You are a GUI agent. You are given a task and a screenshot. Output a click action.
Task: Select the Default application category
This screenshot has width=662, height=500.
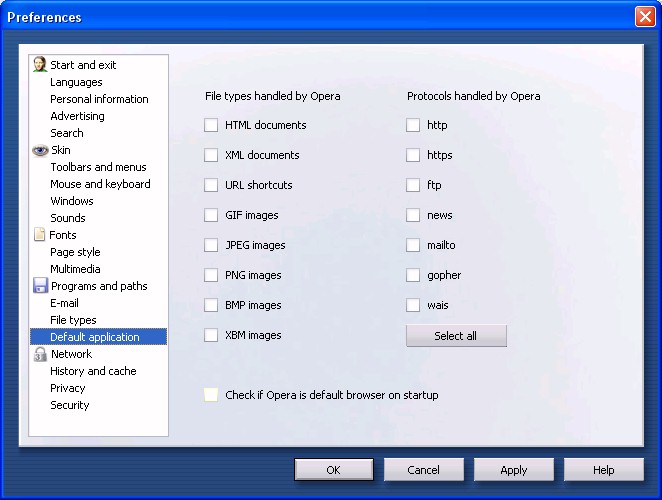coord(98,337)
